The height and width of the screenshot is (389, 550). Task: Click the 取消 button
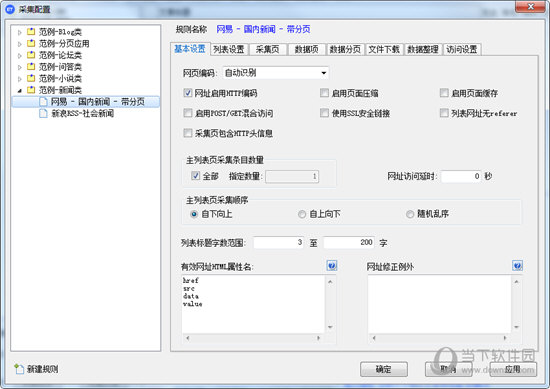(448, 369)
